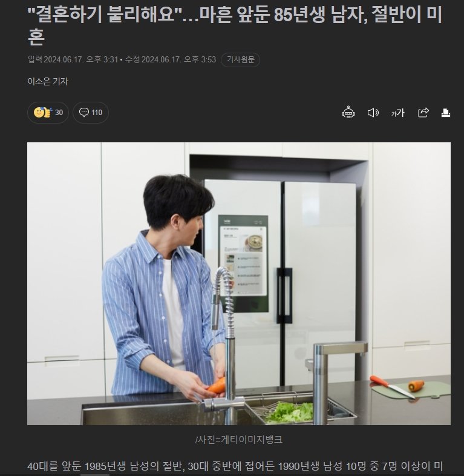464x476 pixels.
Task: Click the refrigerator touchscreen in the photo
Action: [243, 263]
